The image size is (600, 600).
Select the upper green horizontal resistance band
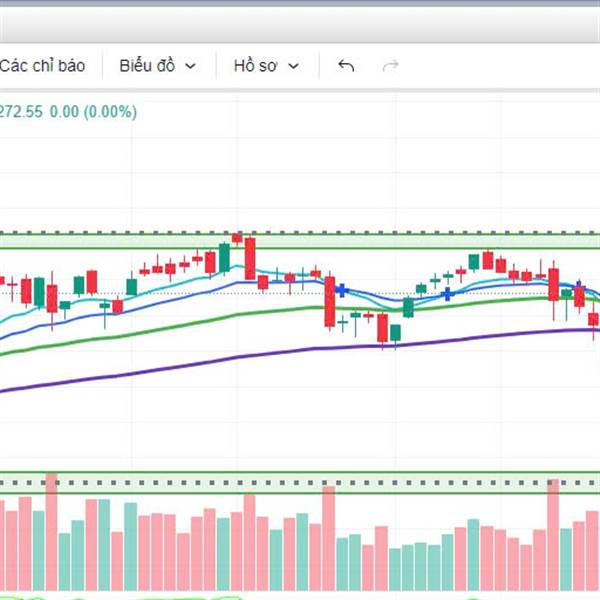point(300,241)
